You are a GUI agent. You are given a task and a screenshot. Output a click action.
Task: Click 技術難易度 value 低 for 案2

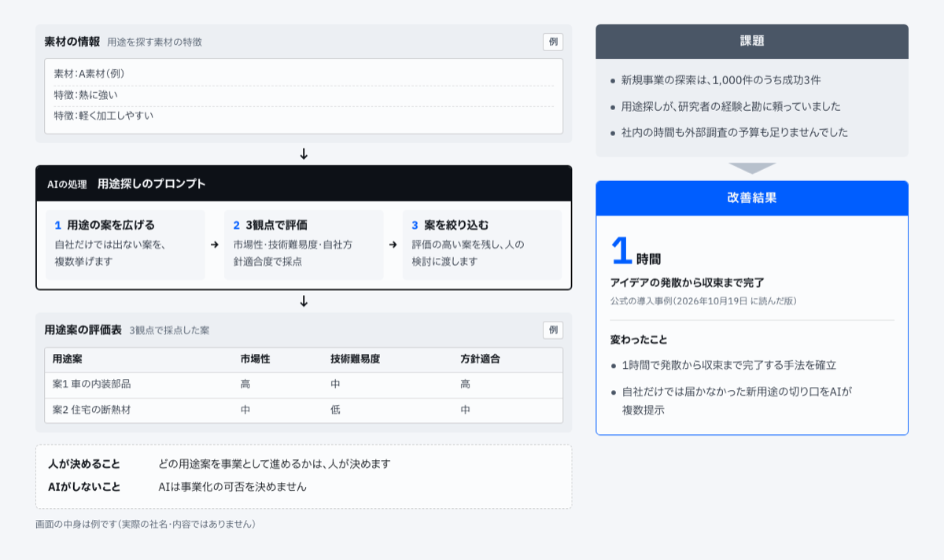pyautogui.click(x=336, y=410)
